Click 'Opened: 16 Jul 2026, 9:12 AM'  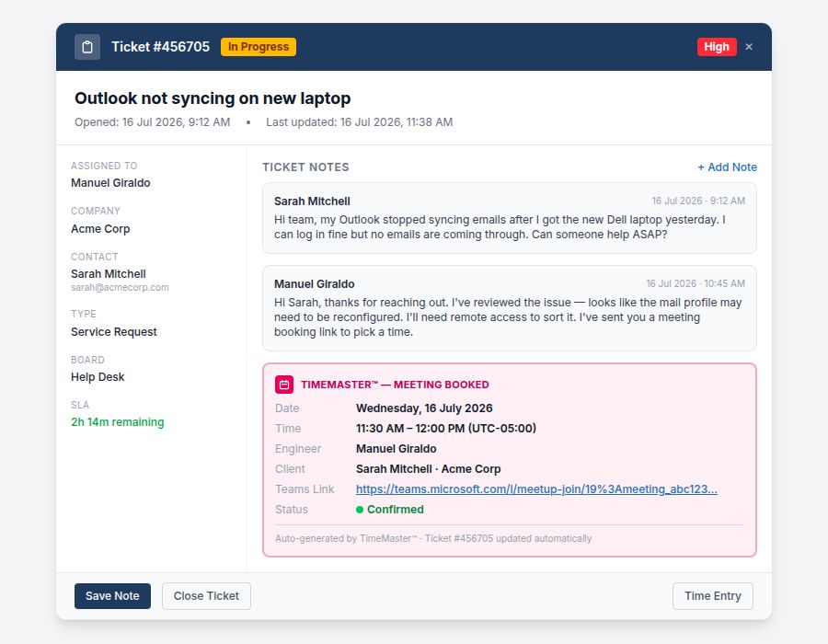coord(152,122)
